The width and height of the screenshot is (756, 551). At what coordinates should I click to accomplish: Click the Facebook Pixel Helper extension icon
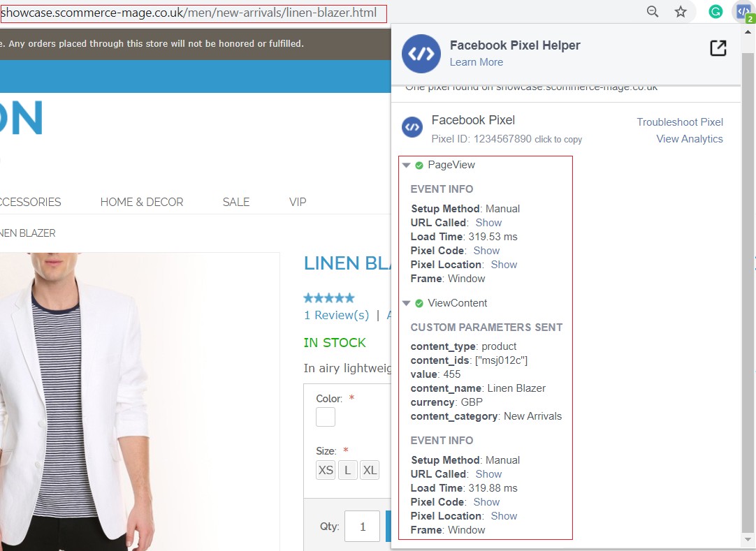click(x=742, y=12)
